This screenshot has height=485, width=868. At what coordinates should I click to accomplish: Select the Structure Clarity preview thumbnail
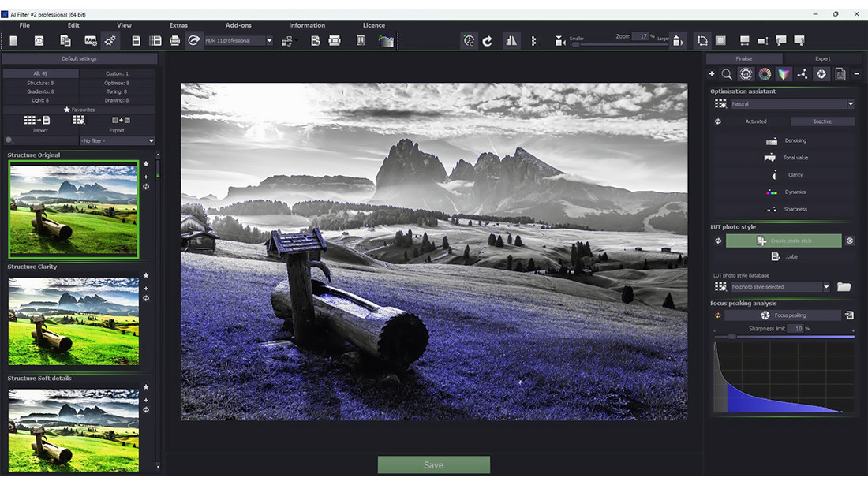(x=73, y=320)
